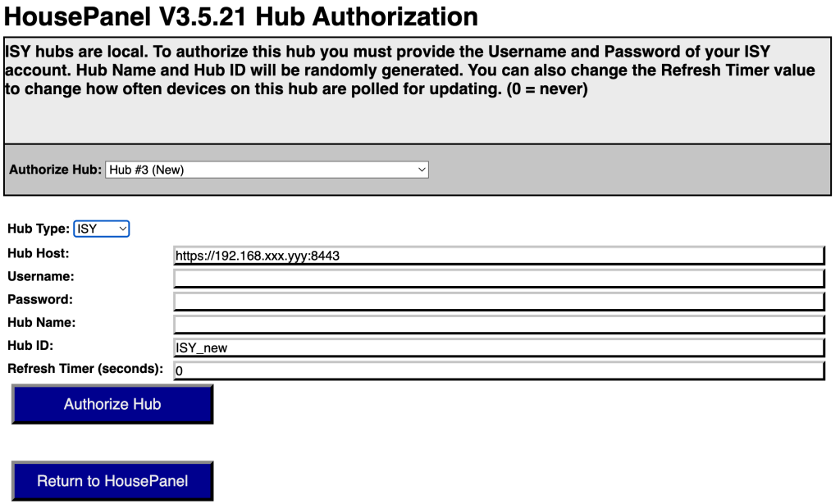Focus the Hub ID field containing ISY_new
Viewport: 840px width, 504px height.
498,347
